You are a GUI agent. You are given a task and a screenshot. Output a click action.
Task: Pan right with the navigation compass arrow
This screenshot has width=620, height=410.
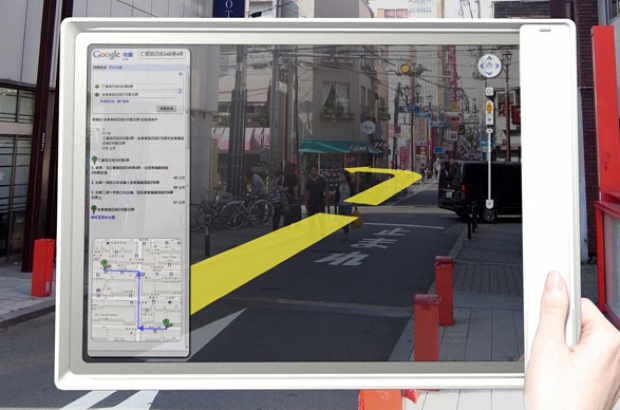point(498,66)
